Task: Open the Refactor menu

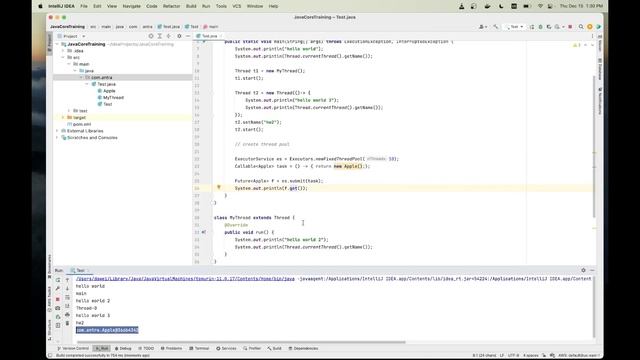Action: click(x=171, y=6)
